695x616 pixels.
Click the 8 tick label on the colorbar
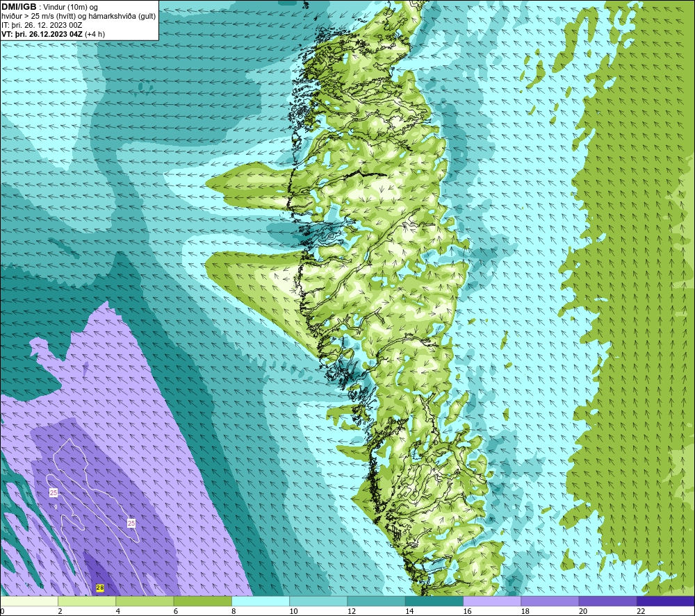[234, 611]
